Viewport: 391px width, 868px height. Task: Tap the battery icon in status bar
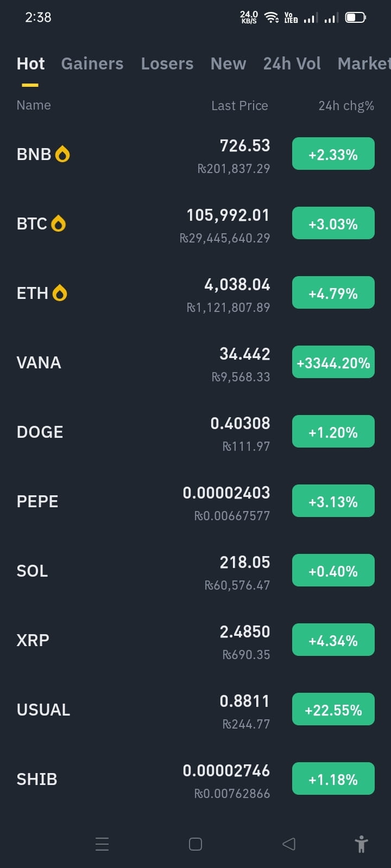(356, 18)
